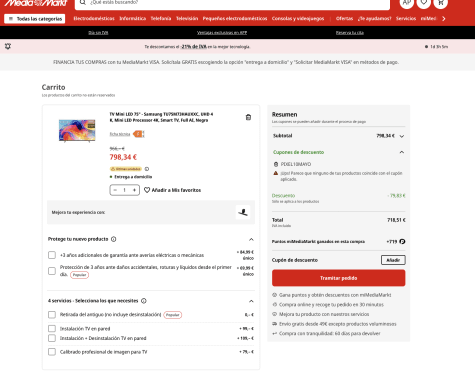Open Servicios menu item
The image size is (475, 371).
[406, 18]
